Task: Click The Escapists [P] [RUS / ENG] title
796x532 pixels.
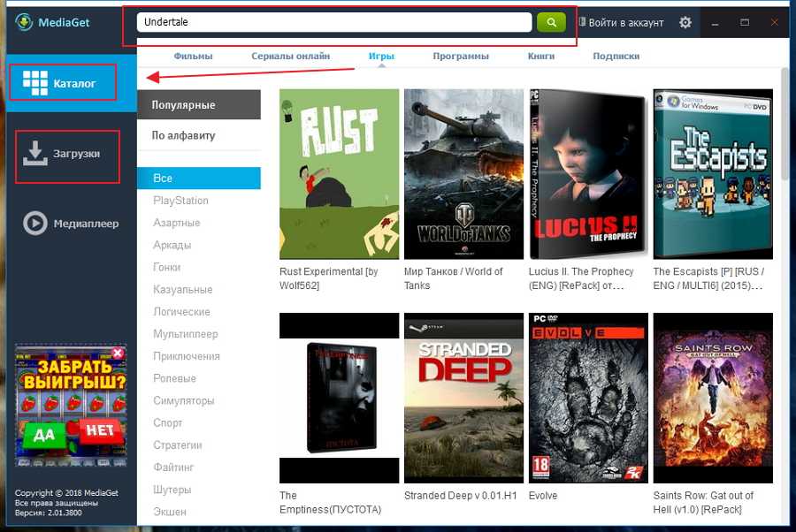Action: click(708, 278)
